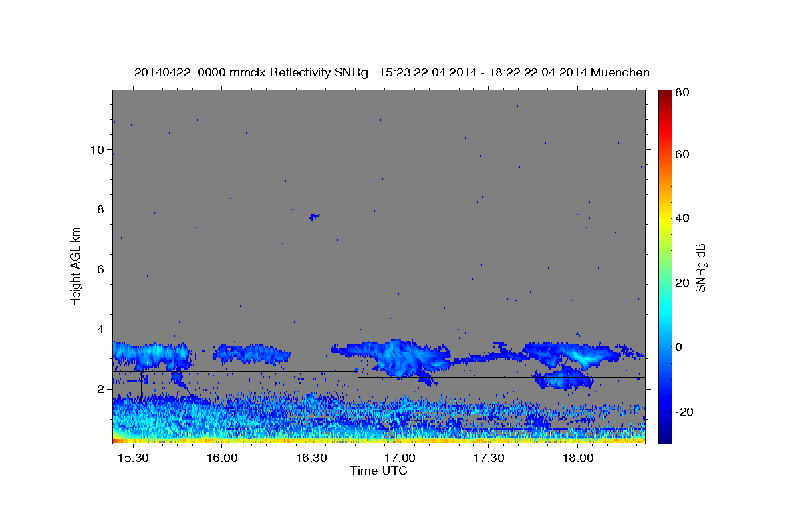Image resolution: width=798 pixels, height=532 pixels.
Task: Click the height tick label 10
Action: [98, 149]
